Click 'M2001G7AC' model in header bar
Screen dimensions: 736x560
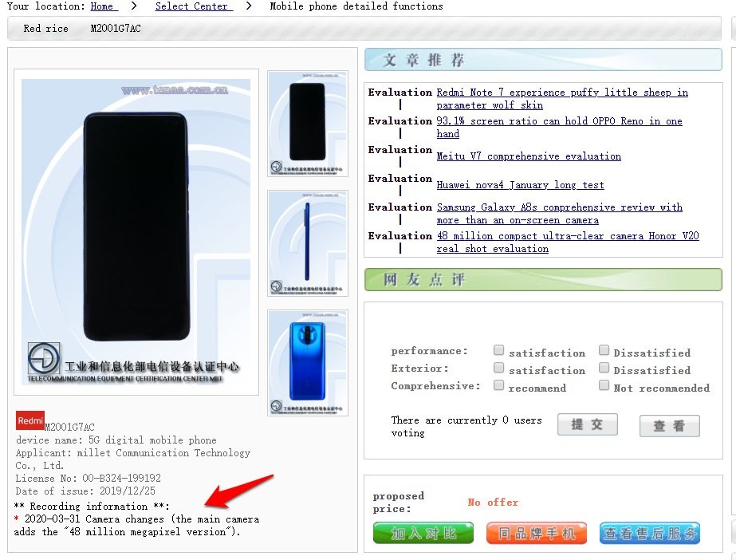116,28
